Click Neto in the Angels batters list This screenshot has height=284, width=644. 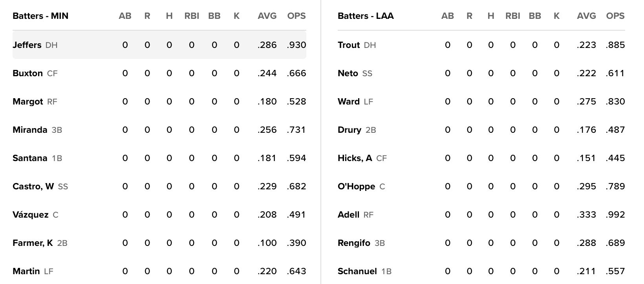pos(348,73)
